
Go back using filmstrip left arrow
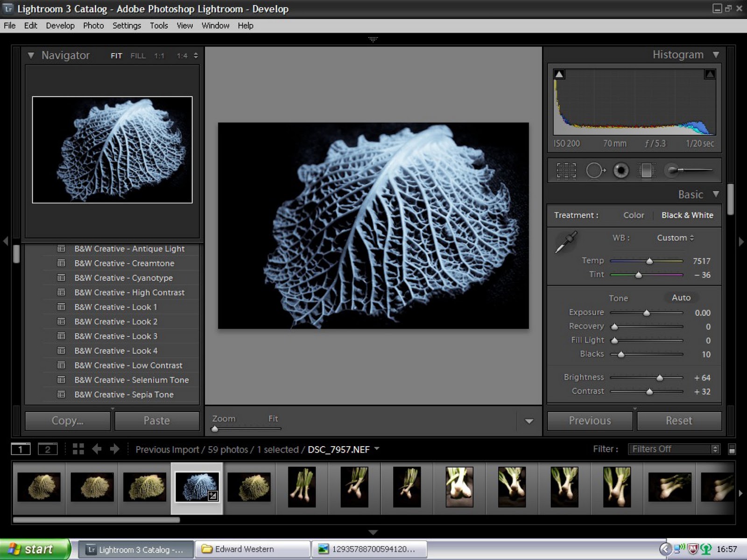(97, 449)
